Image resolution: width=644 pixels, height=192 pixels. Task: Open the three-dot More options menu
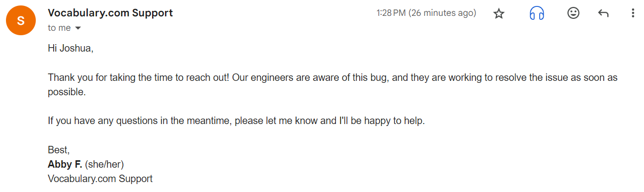click(x=633, y=13)
